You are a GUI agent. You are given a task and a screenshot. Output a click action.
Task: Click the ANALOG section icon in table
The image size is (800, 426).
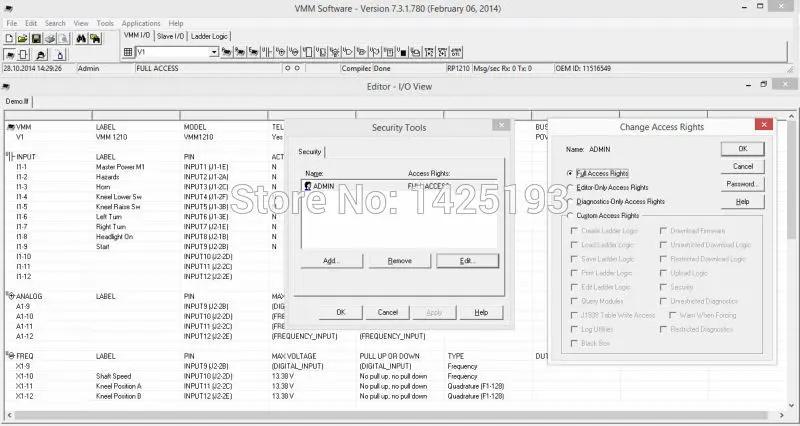pos(10,296)
